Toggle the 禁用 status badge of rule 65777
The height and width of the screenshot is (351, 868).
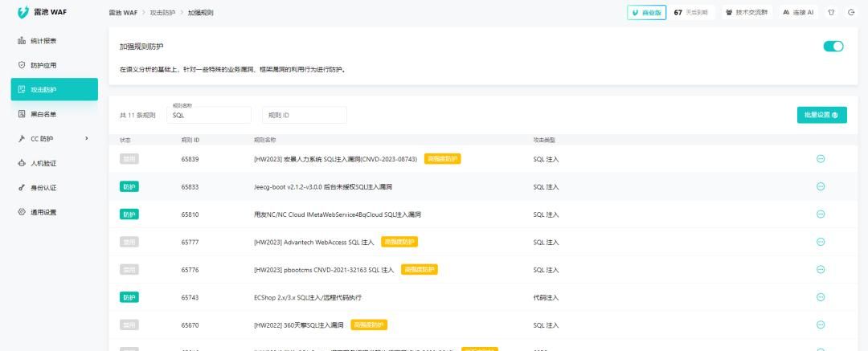coord(129,242)
